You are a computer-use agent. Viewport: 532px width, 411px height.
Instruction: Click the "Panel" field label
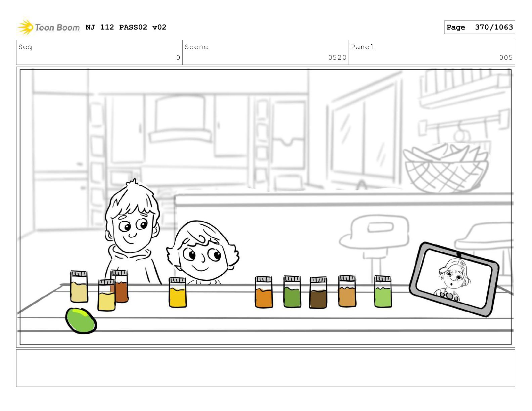point(362,47)
